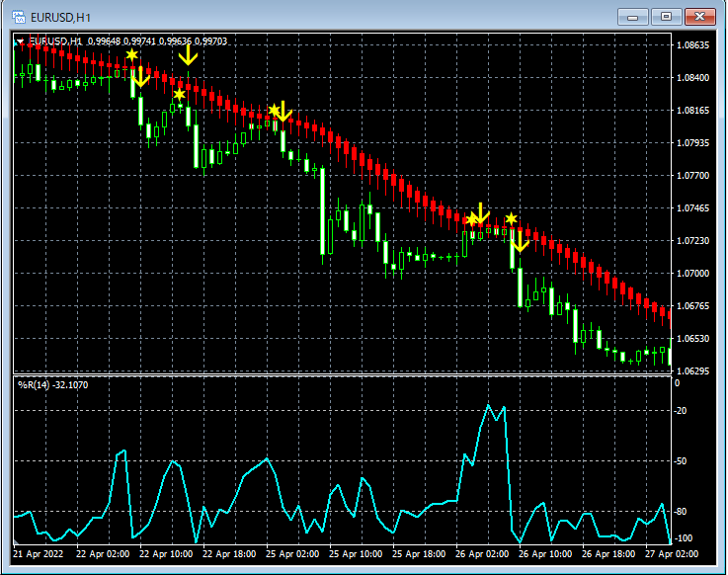
Task: Click the leftmost yellow star signal
Action: click(x=131, y=55)
